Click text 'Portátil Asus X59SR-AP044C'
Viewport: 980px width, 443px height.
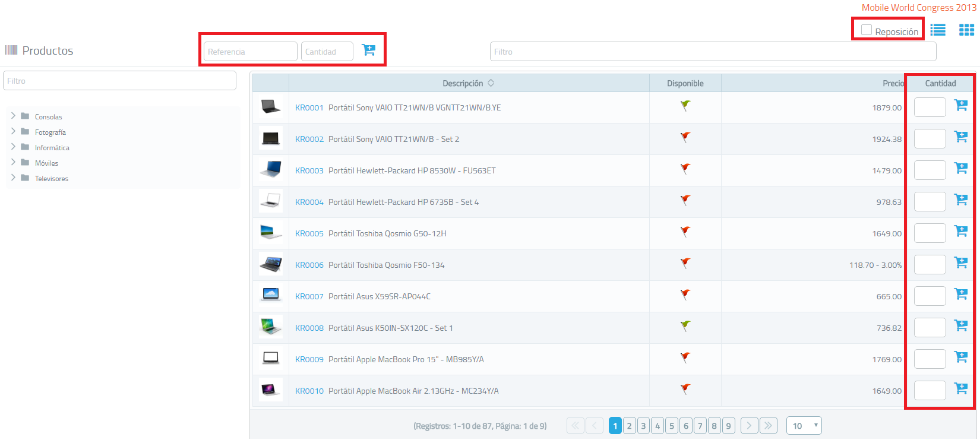pos(380,296)
